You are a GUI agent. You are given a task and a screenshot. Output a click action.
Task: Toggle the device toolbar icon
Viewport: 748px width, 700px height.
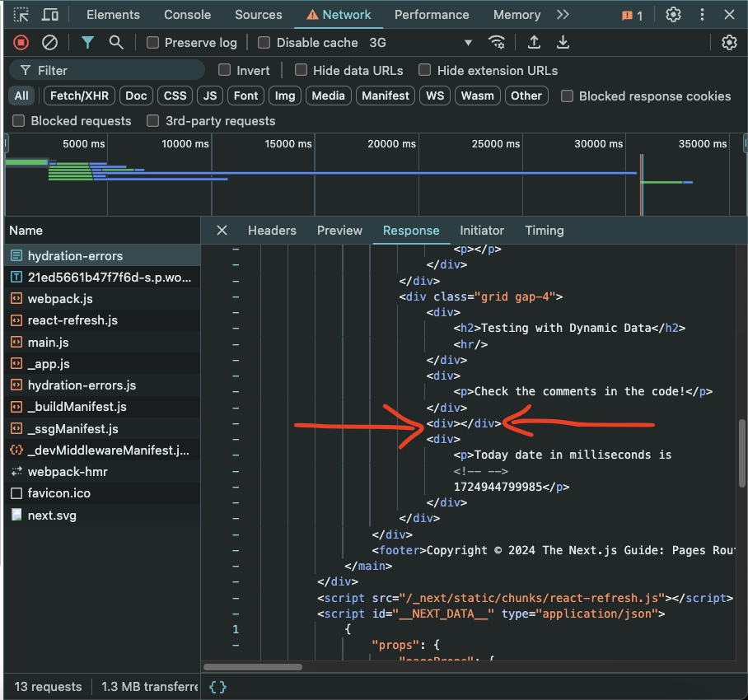click(x=50, y=15)
